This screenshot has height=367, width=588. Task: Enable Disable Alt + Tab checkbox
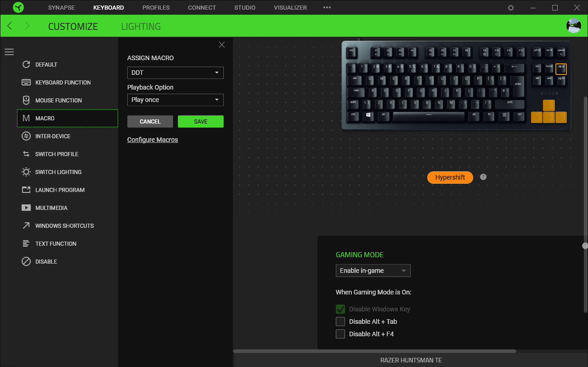(x=340, y=322)
